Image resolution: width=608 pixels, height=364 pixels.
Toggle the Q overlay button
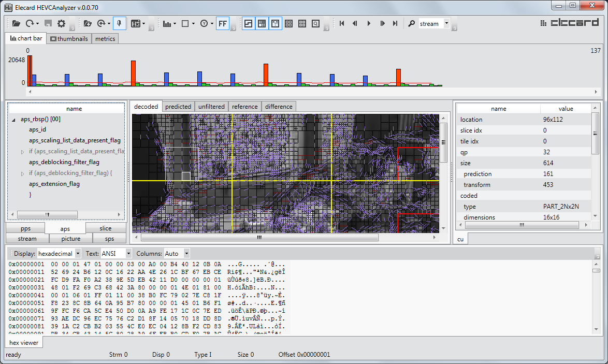tap(315, 24)
